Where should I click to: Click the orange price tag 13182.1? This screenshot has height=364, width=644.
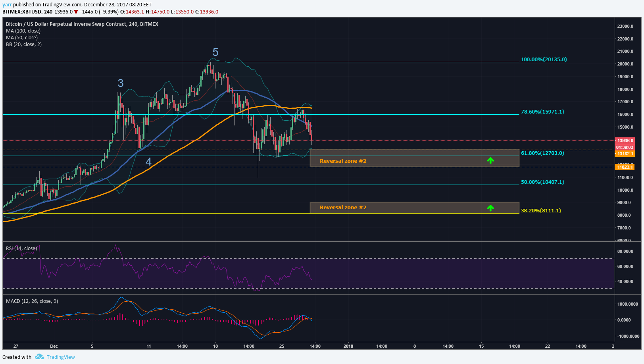point(625,154)
